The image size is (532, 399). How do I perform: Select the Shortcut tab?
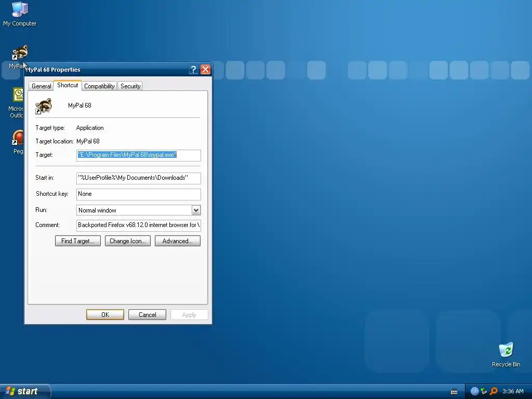[68, 85]
